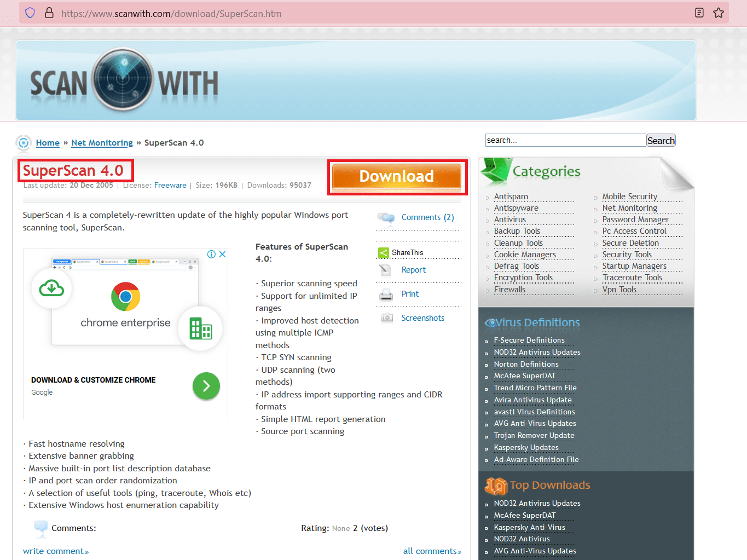Click the camera Screenshots icon

[387, 317]
